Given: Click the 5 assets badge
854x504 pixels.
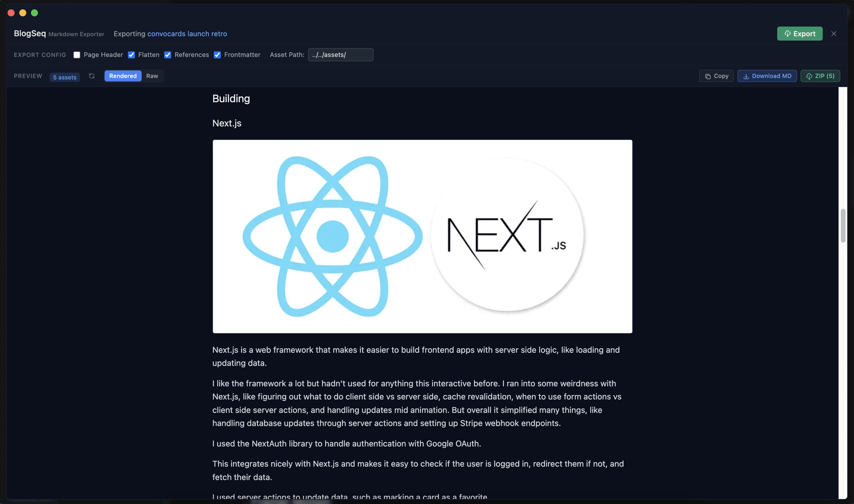Looking at the screenshot, I should (65, 77).
